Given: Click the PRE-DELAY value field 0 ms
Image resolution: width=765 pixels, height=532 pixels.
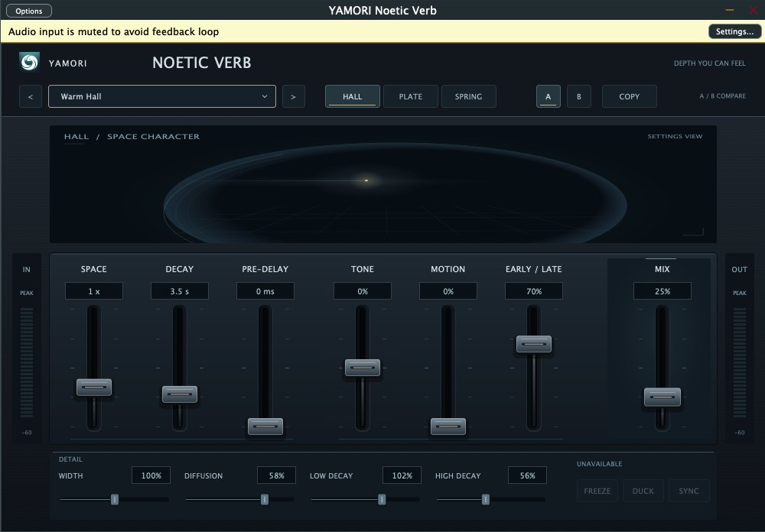Looking at the screenshot, I should tap(265, 291).
